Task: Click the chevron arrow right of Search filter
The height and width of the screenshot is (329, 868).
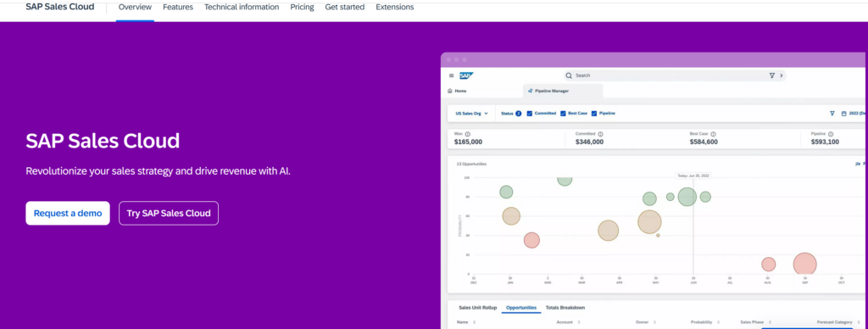Action: (x=781, y=75)
